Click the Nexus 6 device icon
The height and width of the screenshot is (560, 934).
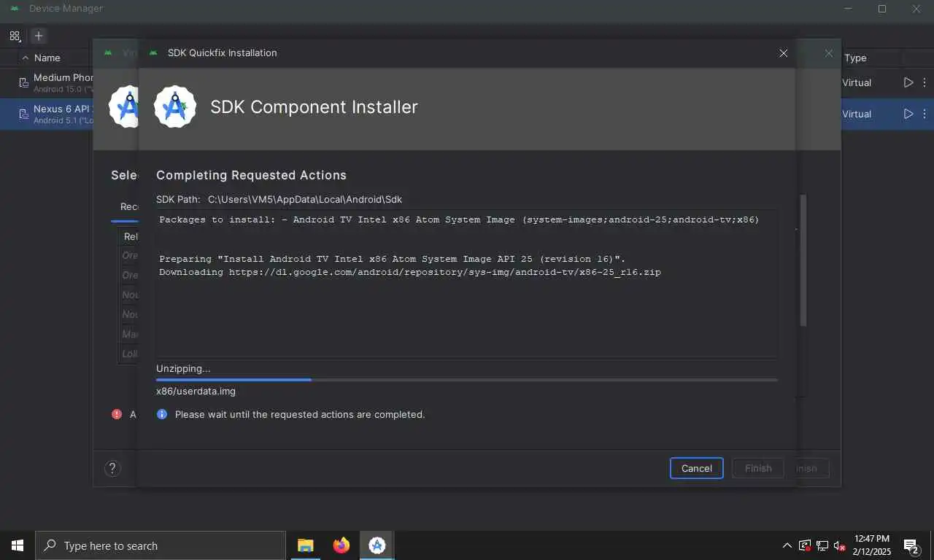click(x=23, y=114)
